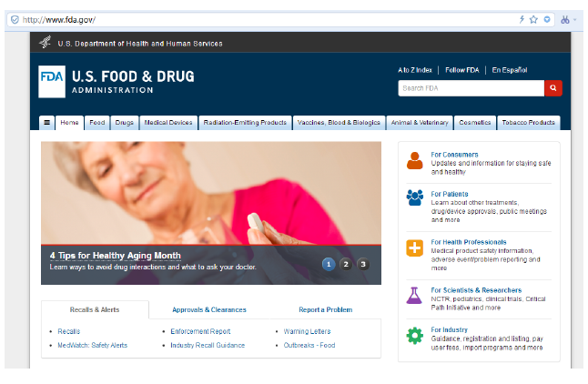
Task: Switch to the Recalls & Alerts tab
Action: coord(95,309)
